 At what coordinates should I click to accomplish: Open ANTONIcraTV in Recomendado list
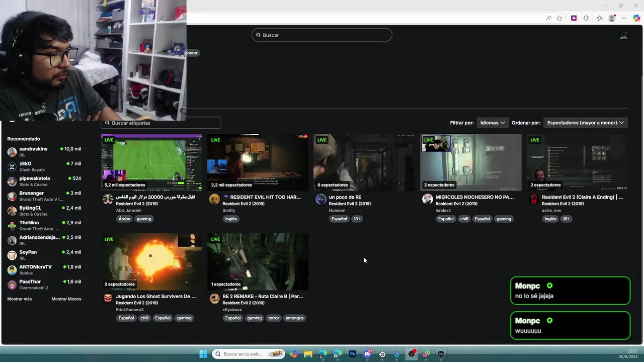click(44, 269)
